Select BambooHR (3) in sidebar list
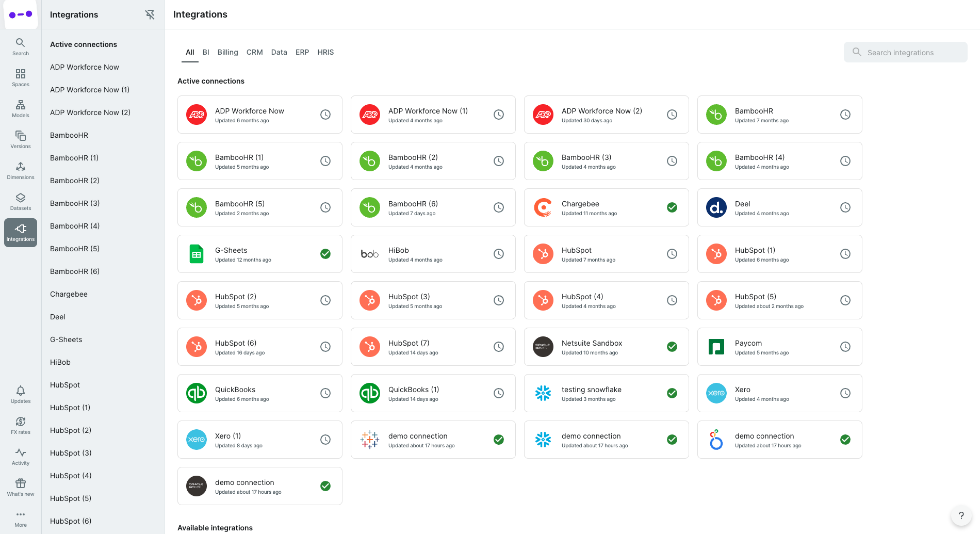Image resolution: width=980 pixels, height=534 pixels. click(x=103, y=203)
